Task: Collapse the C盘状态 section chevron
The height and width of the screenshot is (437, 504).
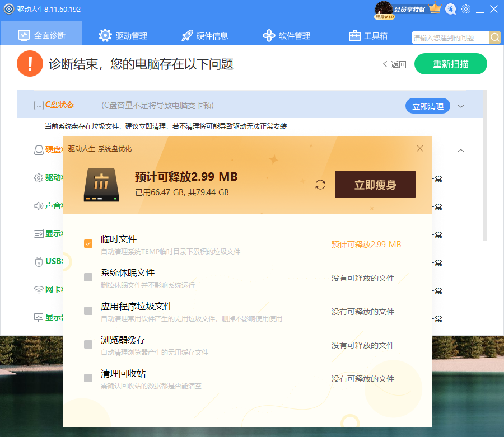Action: pyautogui.click(x=461, y=106)
